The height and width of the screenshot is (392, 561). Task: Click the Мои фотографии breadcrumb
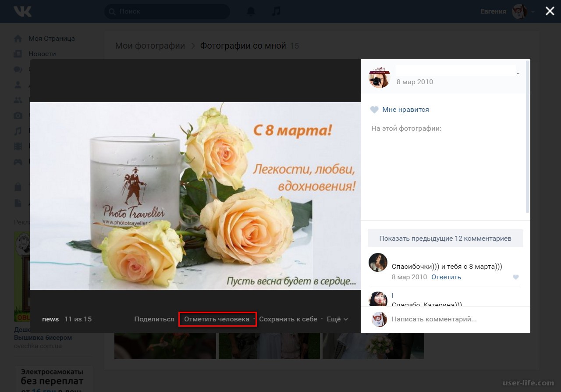tap(150, 46)
